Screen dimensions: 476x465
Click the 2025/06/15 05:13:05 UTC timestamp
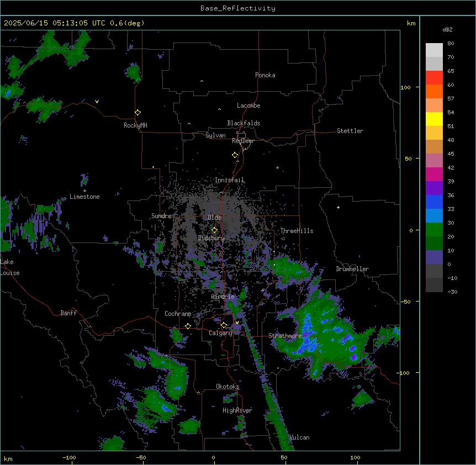[55, 23]
